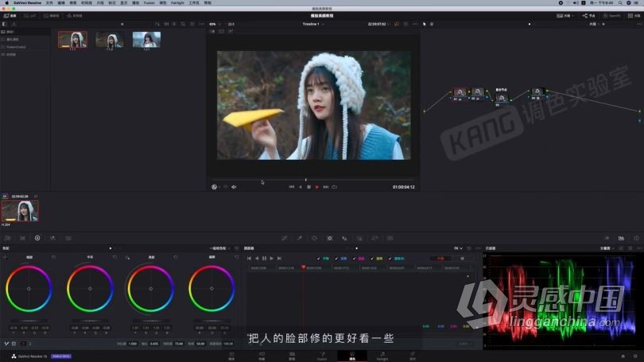Open the viewer zoom percentage dropdown
This screenshot has width=644, height=362.
point(215,24)
